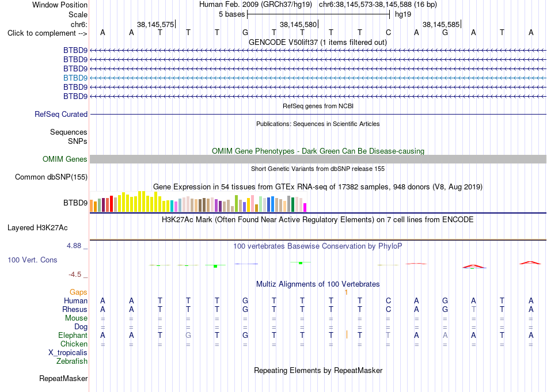This screenshot has width=547, height=392.
Task: Open the RefSeq Curated track label
Action: tap(61, 114)
